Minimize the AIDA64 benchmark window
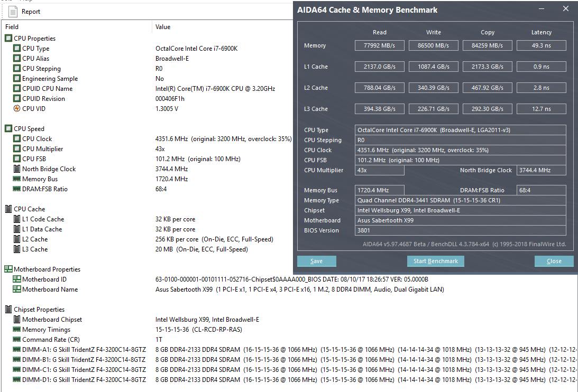This screenshot has width=578, height=392. 542,9
